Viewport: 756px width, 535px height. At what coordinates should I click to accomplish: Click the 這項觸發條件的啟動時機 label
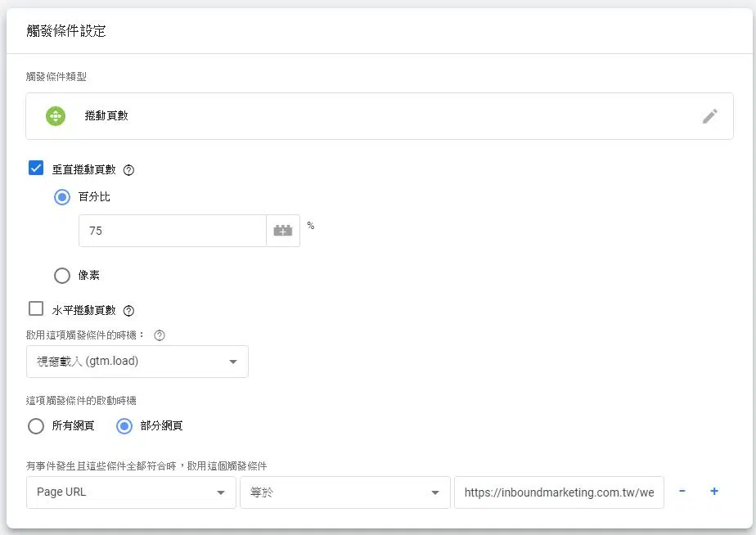click(81, 401)
